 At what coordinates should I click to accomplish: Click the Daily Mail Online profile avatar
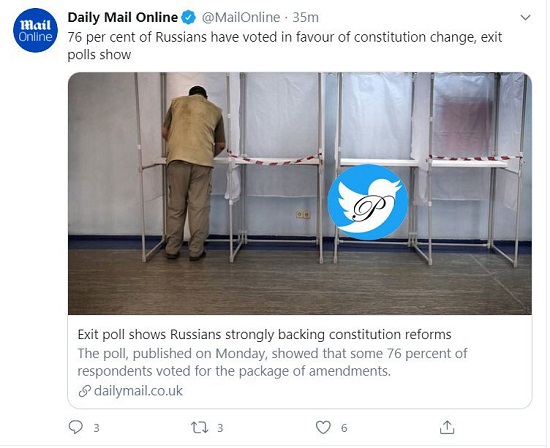tap(35, 30)
